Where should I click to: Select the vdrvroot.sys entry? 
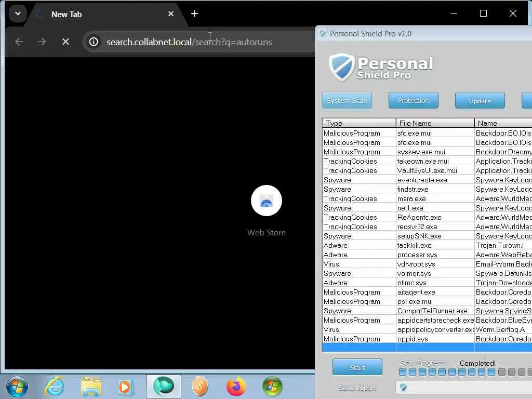(427, 264)
